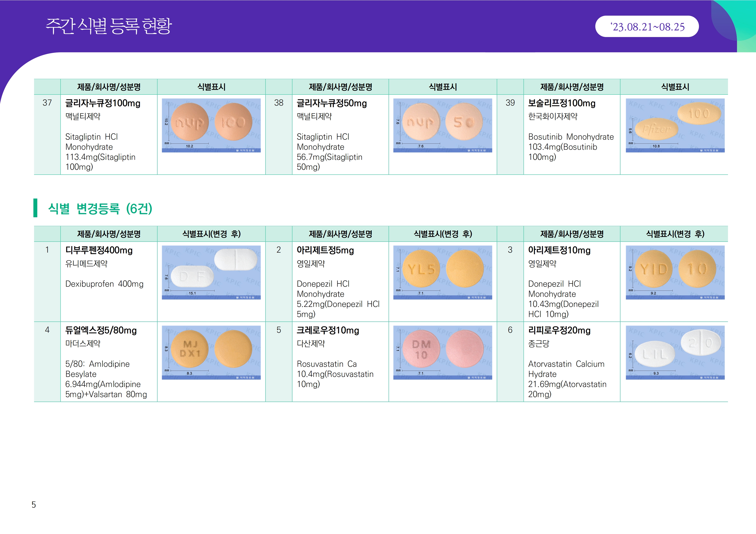Click the 듀얼엑스정 MJ DX1 pill image

click(x=211, y=352)
